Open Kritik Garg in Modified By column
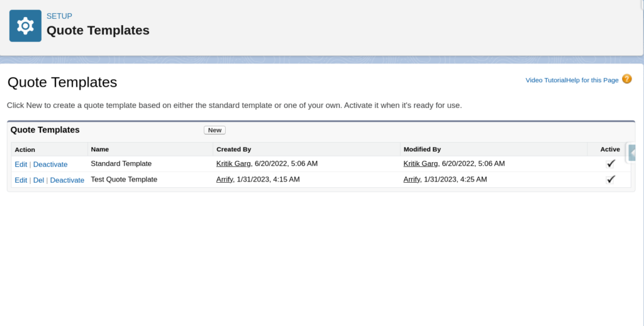The width and height of the screenshot is (644, 326). pos(421,163)
